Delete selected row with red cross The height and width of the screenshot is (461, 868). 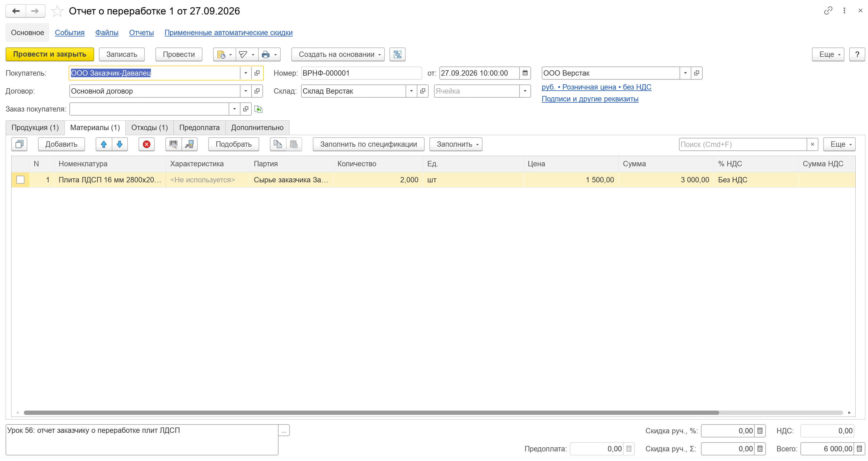(x=147, y=144)
